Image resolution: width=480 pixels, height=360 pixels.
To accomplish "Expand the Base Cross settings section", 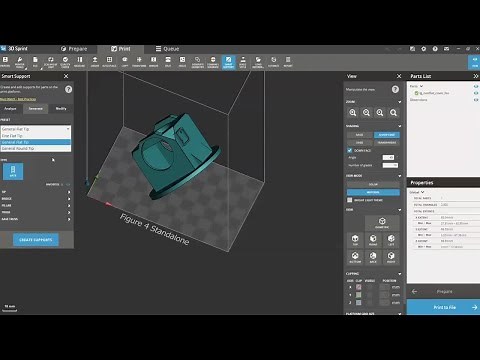I will coord(69,219).
